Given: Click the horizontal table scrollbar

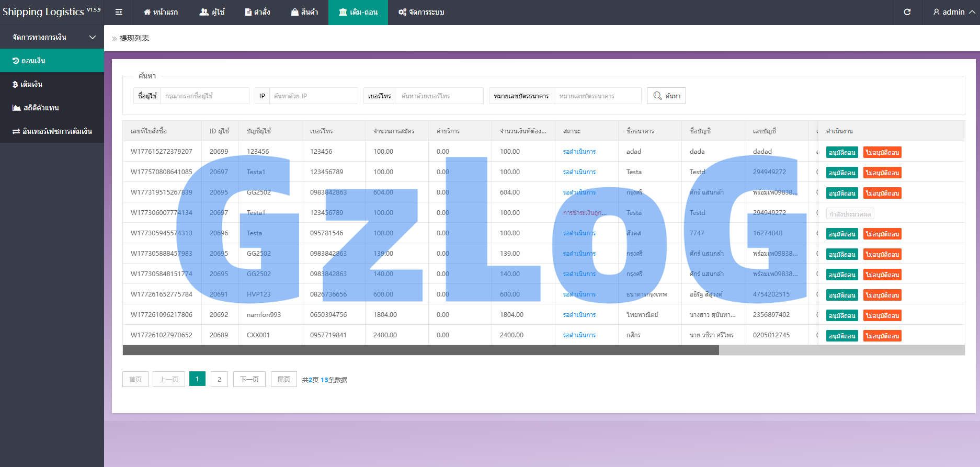Looking at the screenshot, I should click(x=420, y=350).
